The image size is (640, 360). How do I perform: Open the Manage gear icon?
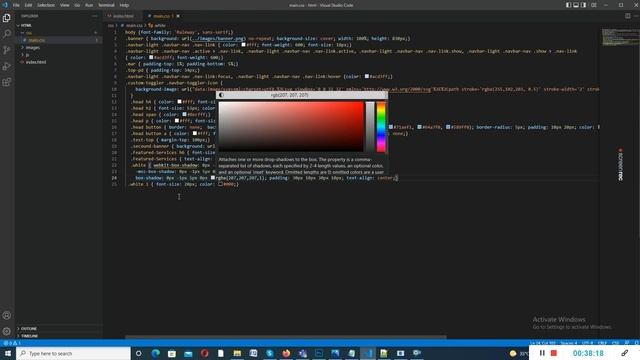coord(7,331)
